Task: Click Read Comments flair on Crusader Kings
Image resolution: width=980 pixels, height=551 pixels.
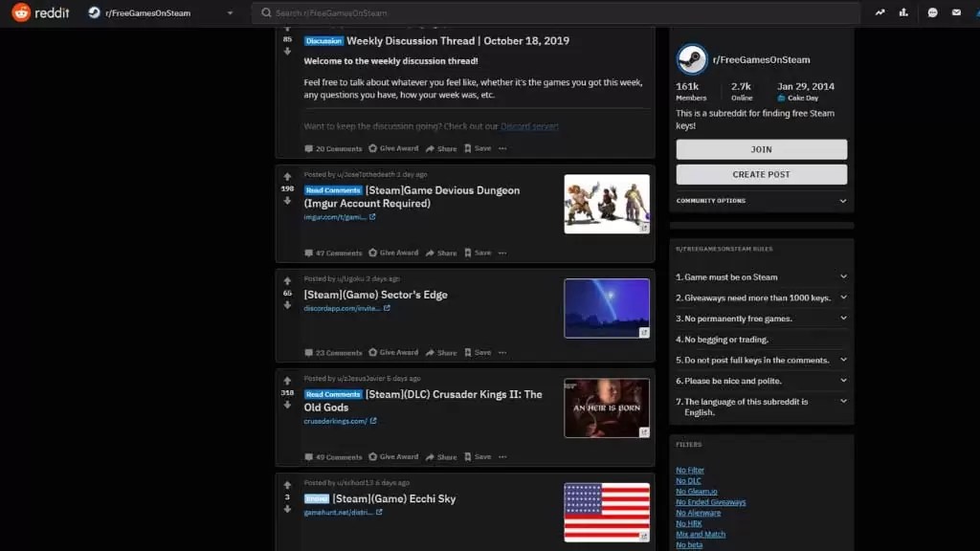Action: [x=333, y=395]
